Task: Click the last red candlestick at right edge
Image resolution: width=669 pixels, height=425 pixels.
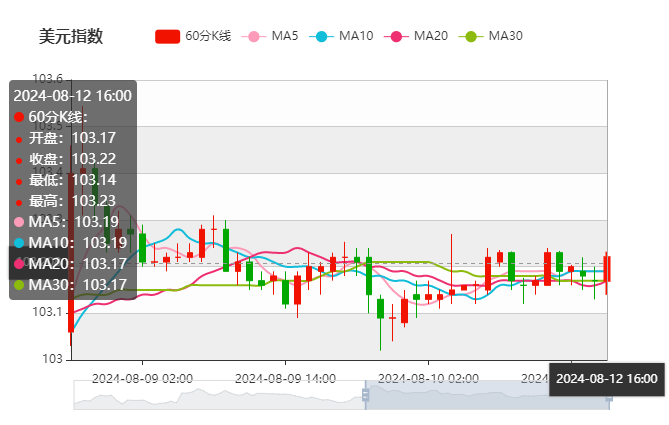Action: click(x=607, y=269)
